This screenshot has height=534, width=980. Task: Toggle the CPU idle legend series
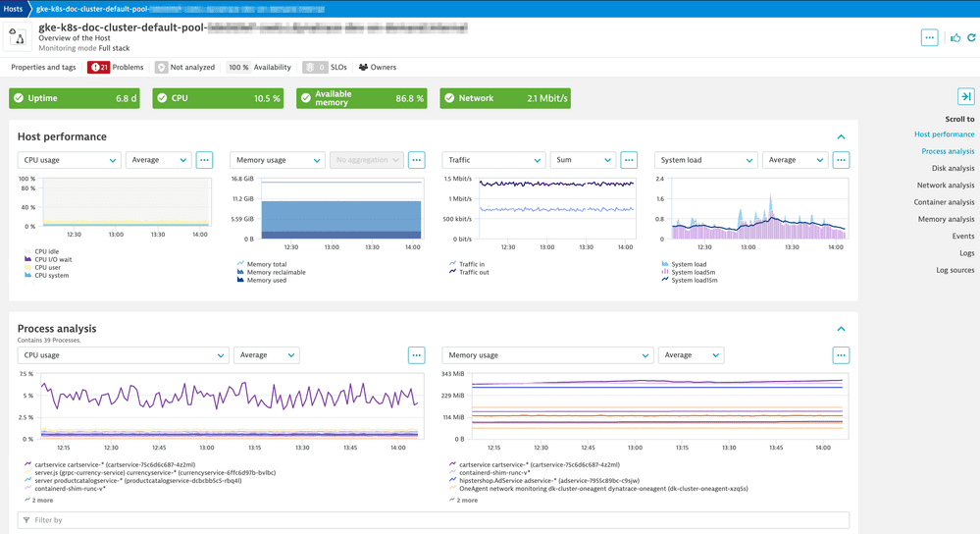[47, 251]
